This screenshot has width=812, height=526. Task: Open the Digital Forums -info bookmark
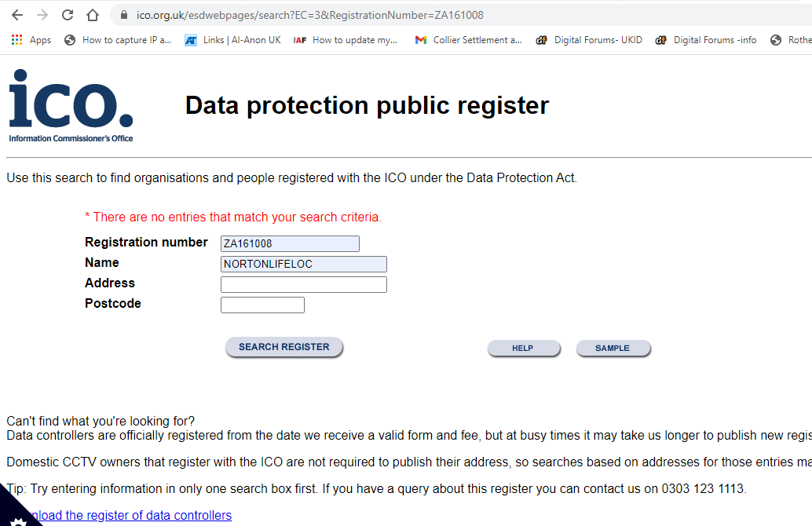coord(706,40)
